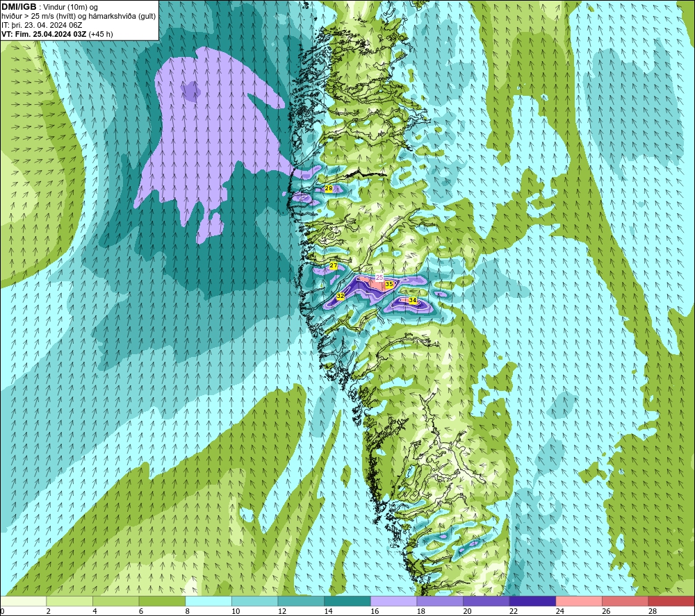Click the scale number 22
The width and height of the screenshot is (695, 616).
pos(514,611)
